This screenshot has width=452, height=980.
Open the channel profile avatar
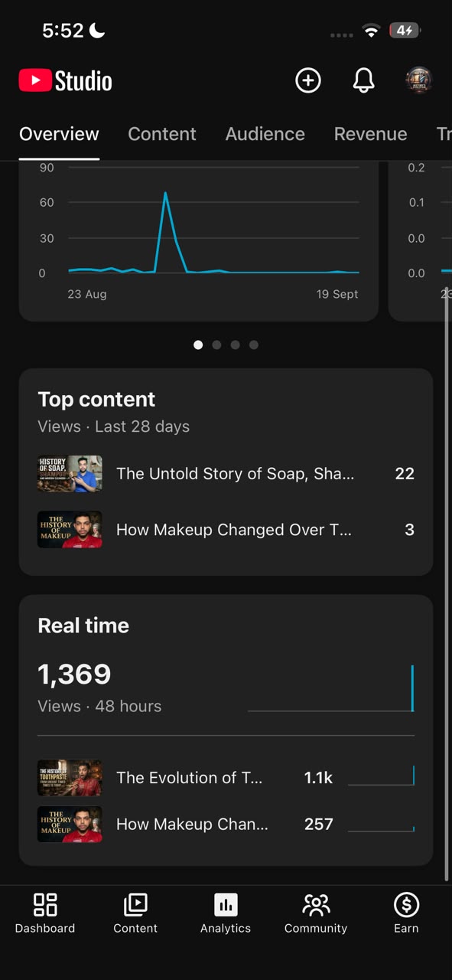tap(418, 80)
